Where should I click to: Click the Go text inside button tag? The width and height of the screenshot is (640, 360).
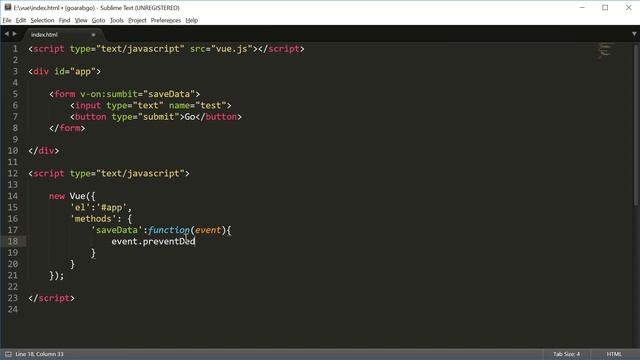click(x=190, y=117)
